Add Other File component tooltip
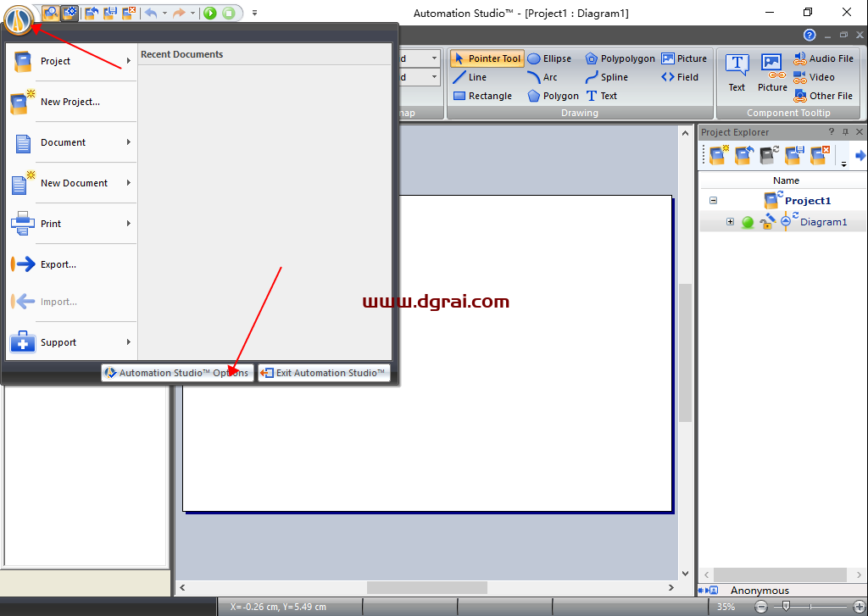Viewport: 868px width, 616px height. tap(823, 96)
